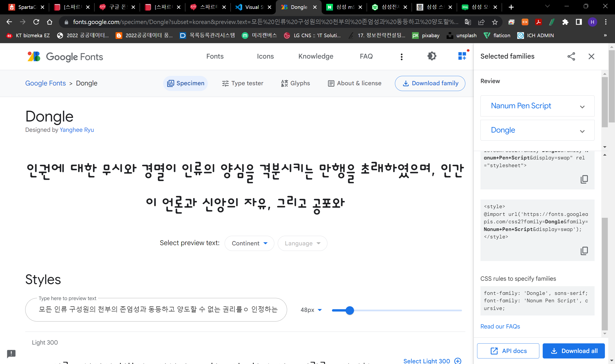Click the Selected families panel scrollbar

click(x=605, y=102)
